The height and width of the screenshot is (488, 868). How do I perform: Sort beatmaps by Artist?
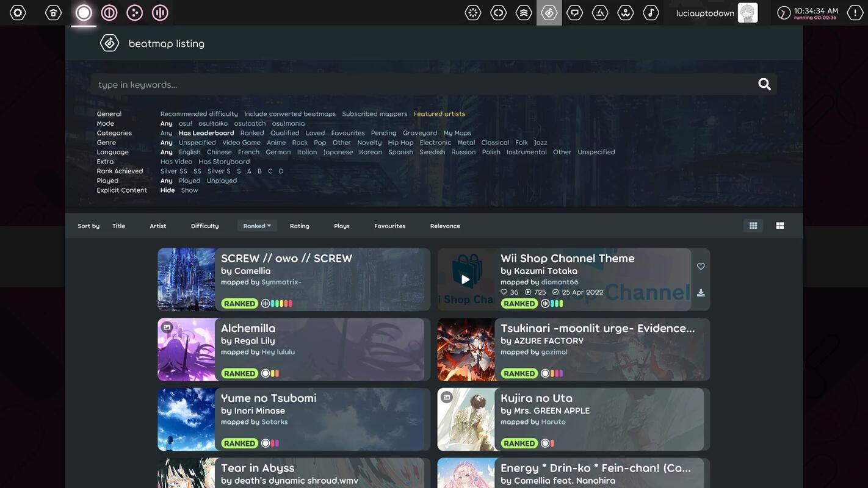158,226
